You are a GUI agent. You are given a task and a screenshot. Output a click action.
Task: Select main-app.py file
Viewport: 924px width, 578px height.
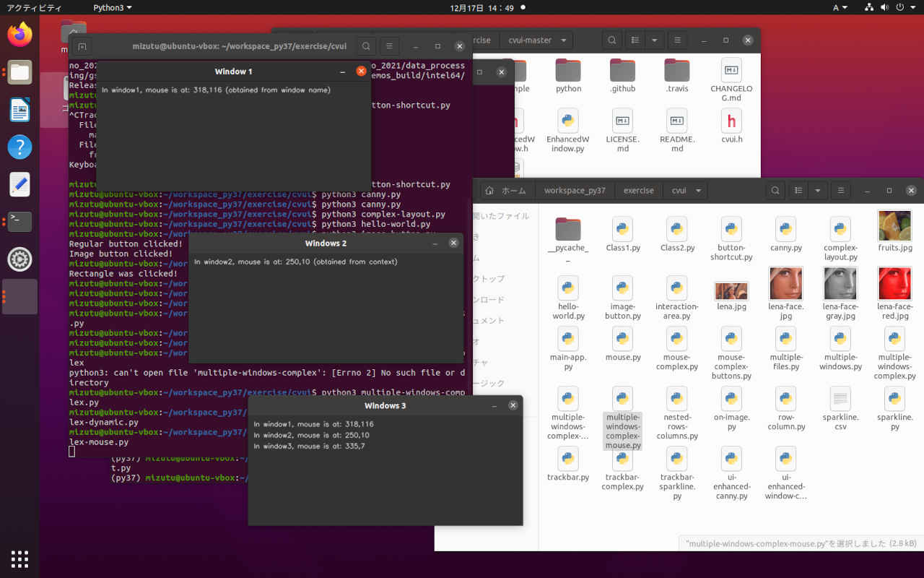click(x=568, y=349)
